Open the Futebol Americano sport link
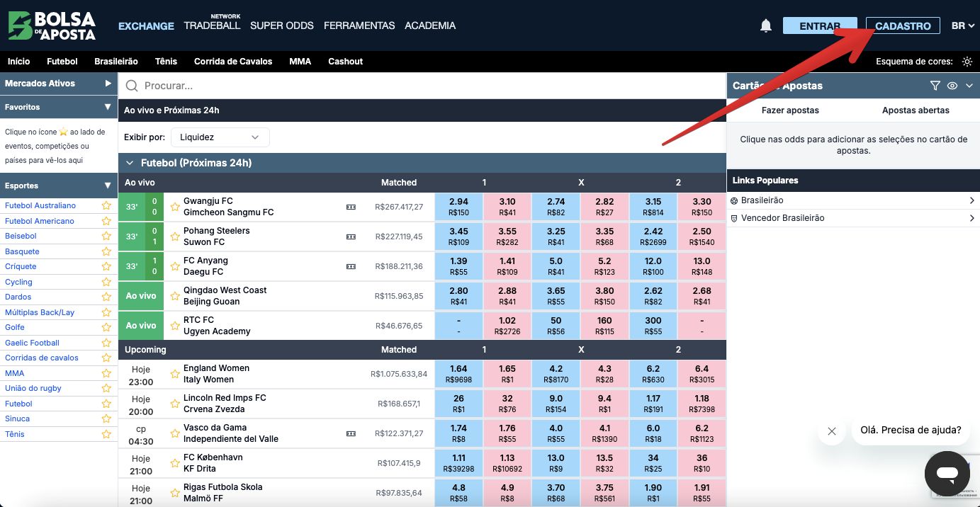Screen dimensions: 980x507 tap(40, 221)
